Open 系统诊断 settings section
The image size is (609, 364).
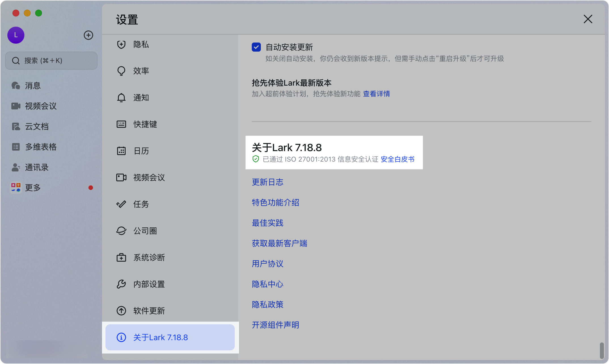click(170, 257)
